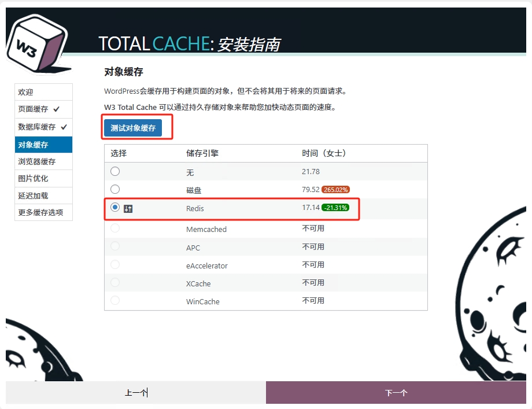
Task: Open the 浏览器缓存 step in sidebar
Action: click(x=43, y=161)
